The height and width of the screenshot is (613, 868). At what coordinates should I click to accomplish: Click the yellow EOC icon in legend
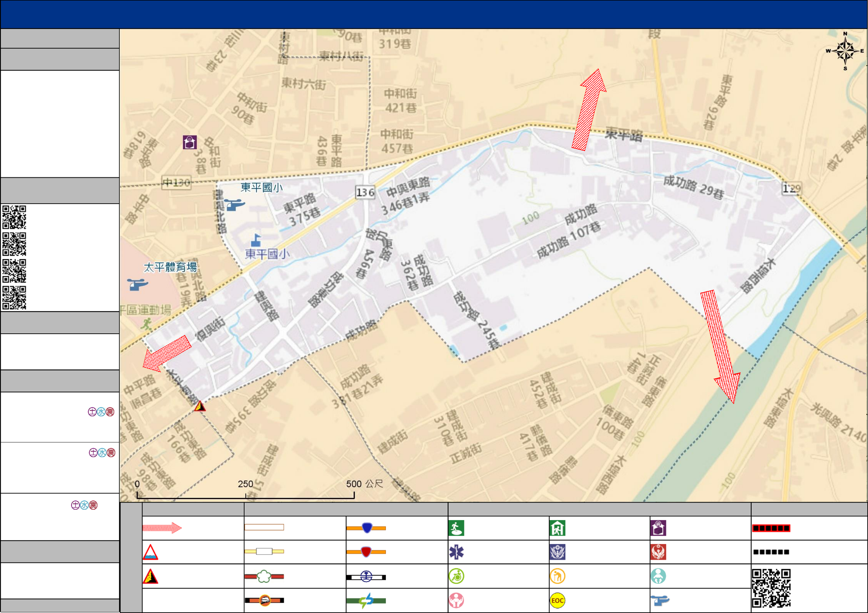coord(558,601)
